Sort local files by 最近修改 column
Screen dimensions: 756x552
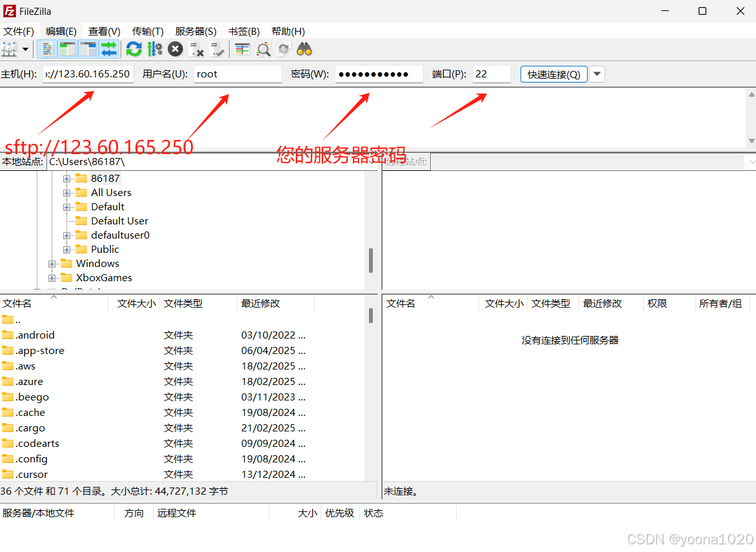point(276,303)
